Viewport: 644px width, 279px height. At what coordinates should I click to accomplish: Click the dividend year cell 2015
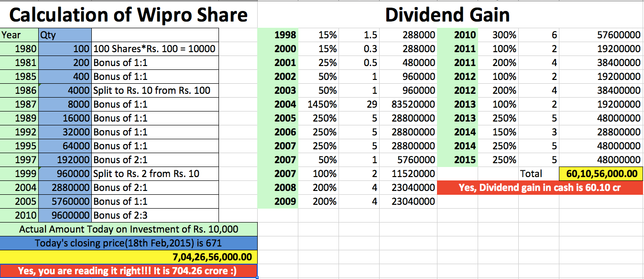[458, 160]
